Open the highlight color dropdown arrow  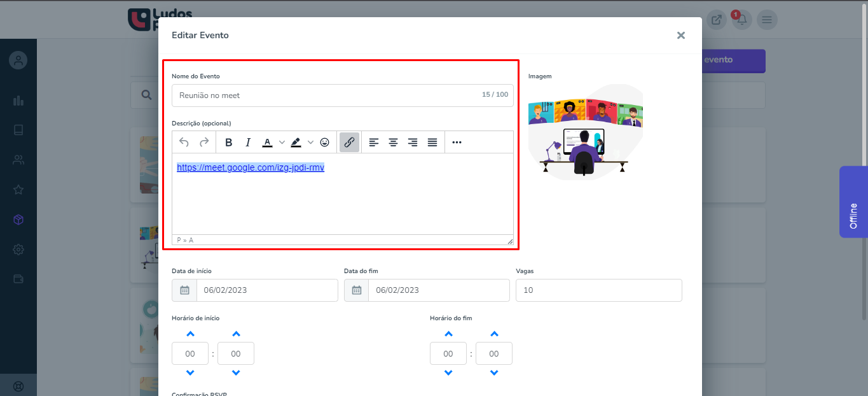[311, 142]
